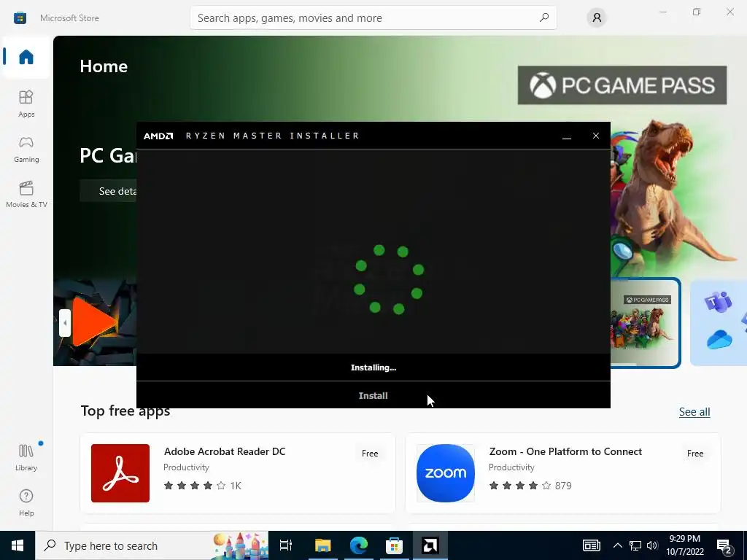Click the Microsoft Store logo icon
Screen dimensions: 747x560
(20, 18)
